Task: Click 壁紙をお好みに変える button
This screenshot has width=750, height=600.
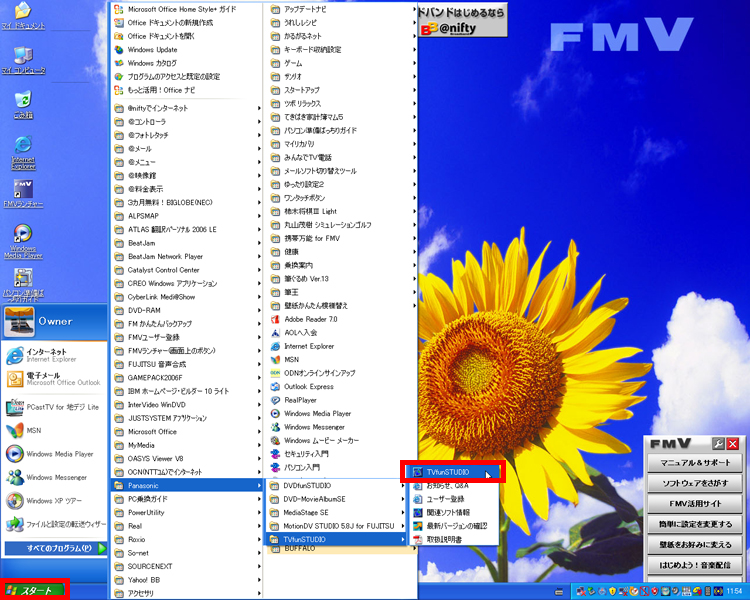Action: tap(695, 544)
